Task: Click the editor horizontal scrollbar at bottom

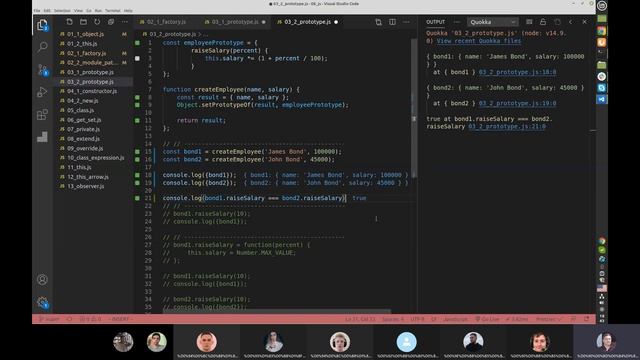Action: click(x=277, y=311)
